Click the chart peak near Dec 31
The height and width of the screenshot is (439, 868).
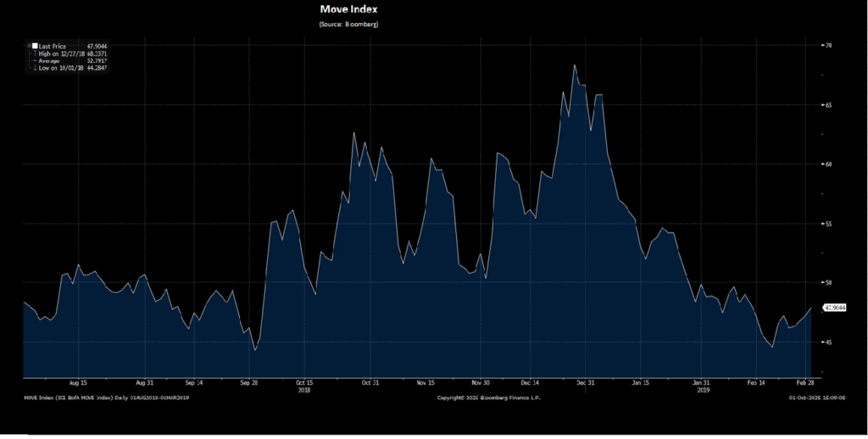[x=575, y=65]
